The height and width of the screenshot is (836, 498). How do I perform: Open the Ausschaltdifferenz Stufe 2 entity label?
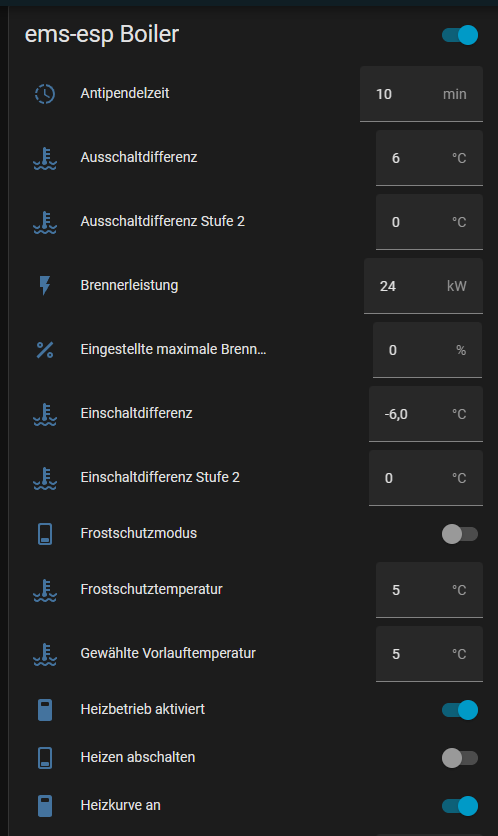tap(163, 221)
